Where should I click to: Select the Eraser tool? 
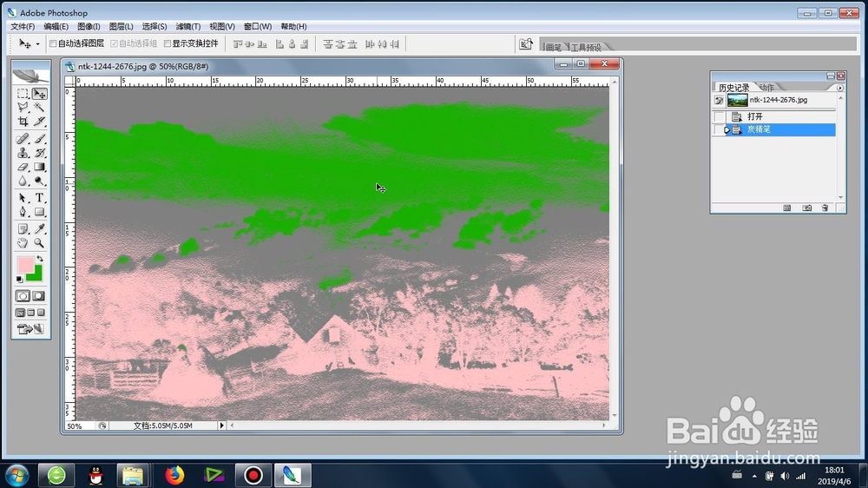pyautogui.click(x=23, y=167)
